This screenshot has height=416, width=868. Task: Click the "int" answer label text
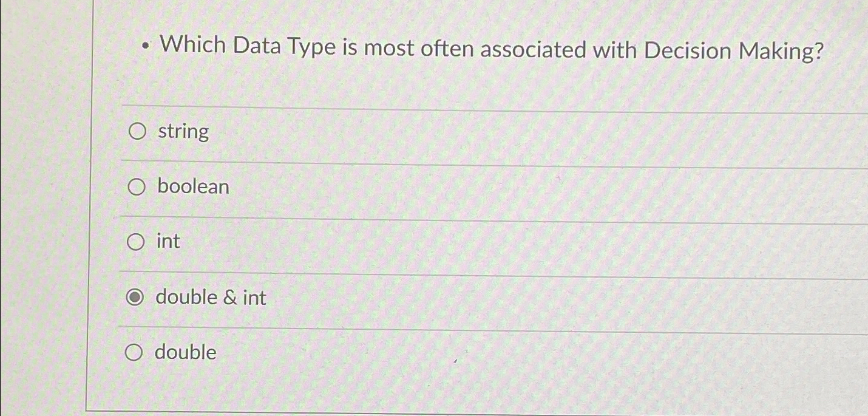coord(168,242)
